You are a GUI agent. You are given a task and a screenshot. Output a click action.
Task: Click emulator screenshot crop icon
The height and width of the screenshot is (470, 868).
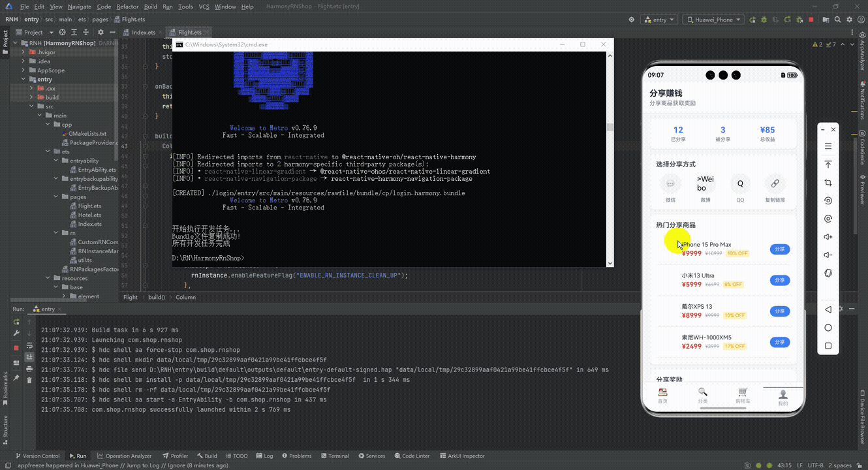828,183
